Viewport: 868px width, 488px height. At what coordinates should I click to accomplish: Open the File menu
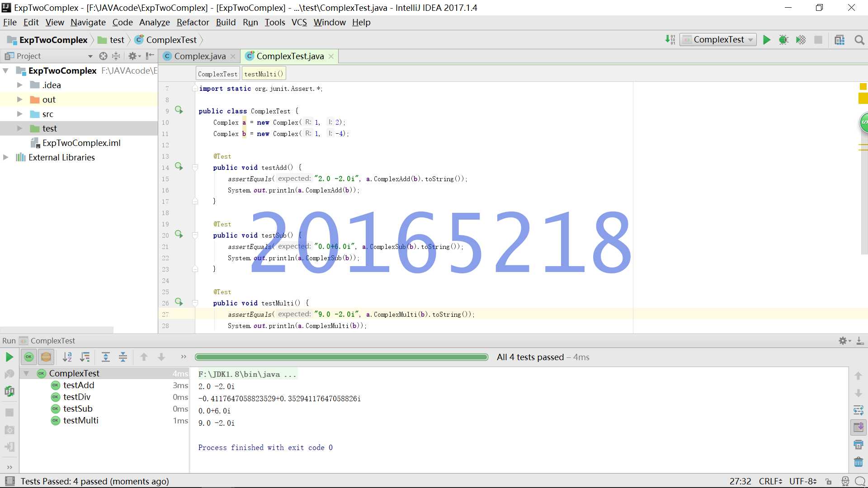[x=9, y=22]
